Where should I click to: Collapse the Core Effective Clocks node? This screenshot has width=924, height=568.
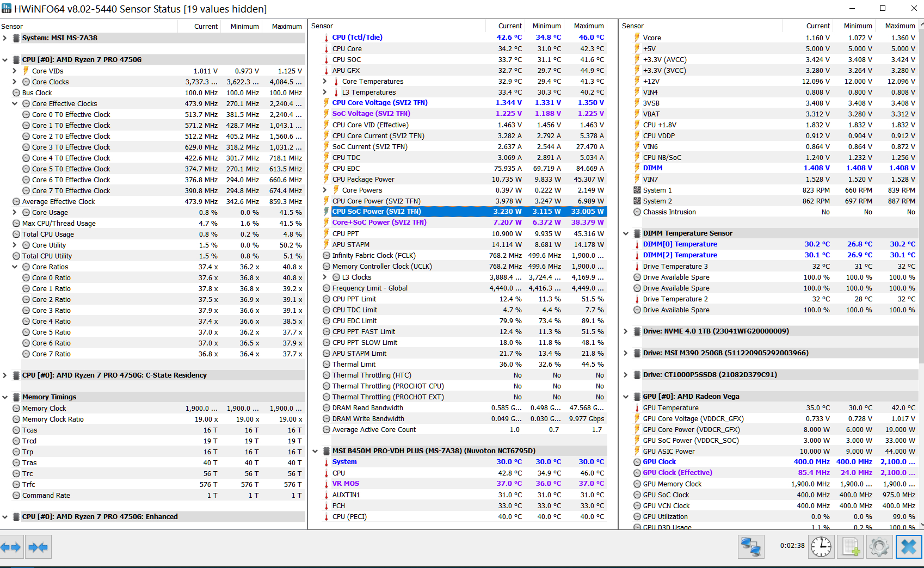pyautogui.click(x=15, y=103)
